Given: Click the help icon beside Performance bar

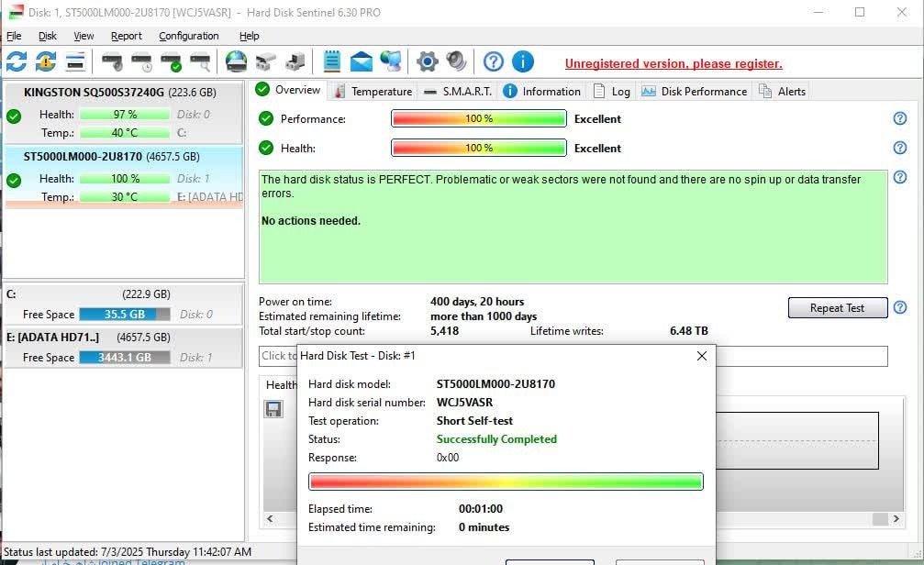Looking at the screenshot, I should pyautogui.click(x=900, y=118).
